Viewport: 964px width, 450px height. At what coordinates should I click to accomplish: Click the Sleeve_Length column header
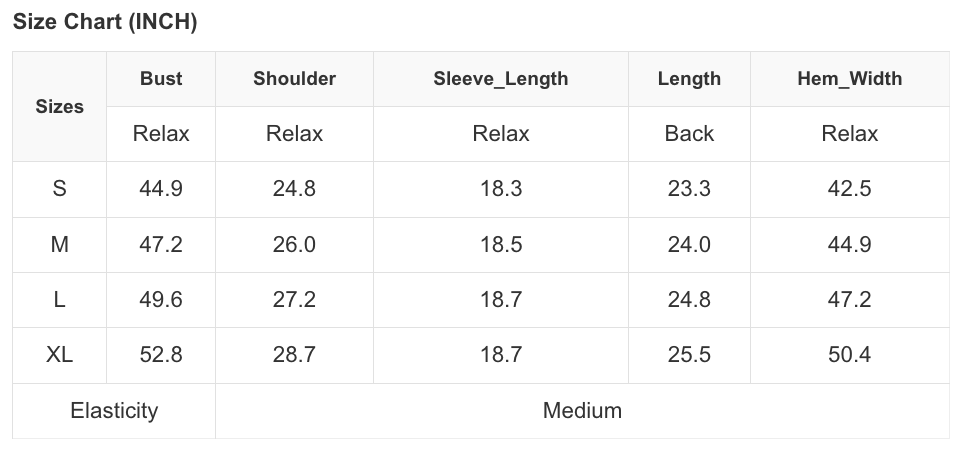pos(500,78)
